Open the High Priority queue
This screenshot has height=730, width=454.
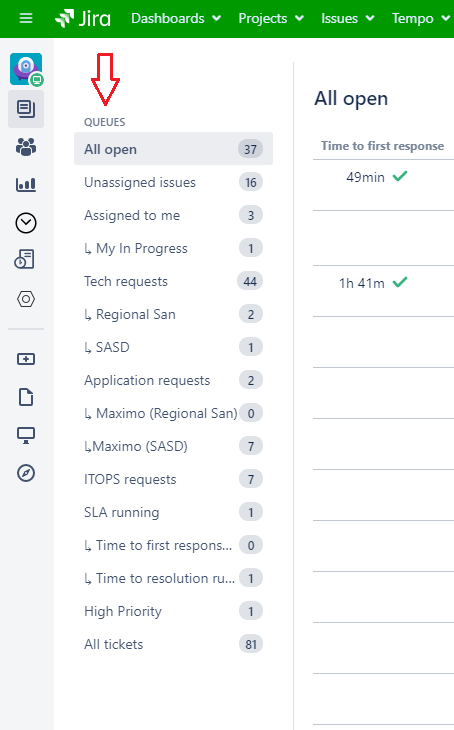pyautogui.click(x=173, y=611)
